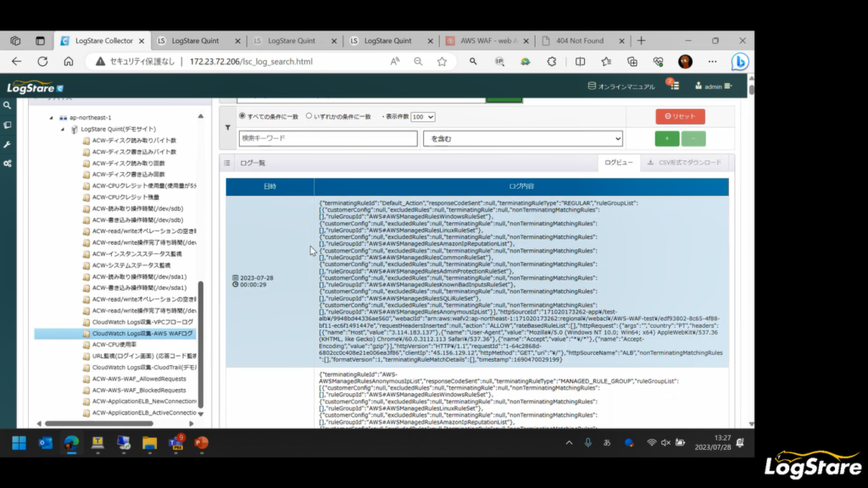Select 'ACW-AWS-WAF_AllowedRequests' tree item

(135, 379)
